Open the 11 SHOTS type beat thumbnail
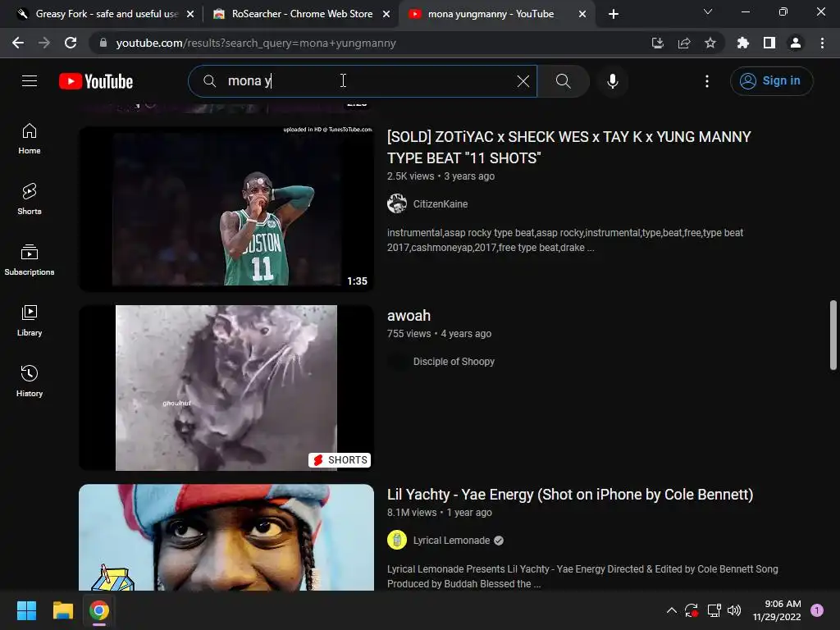840x630 pixels. [x=226, y=209]
